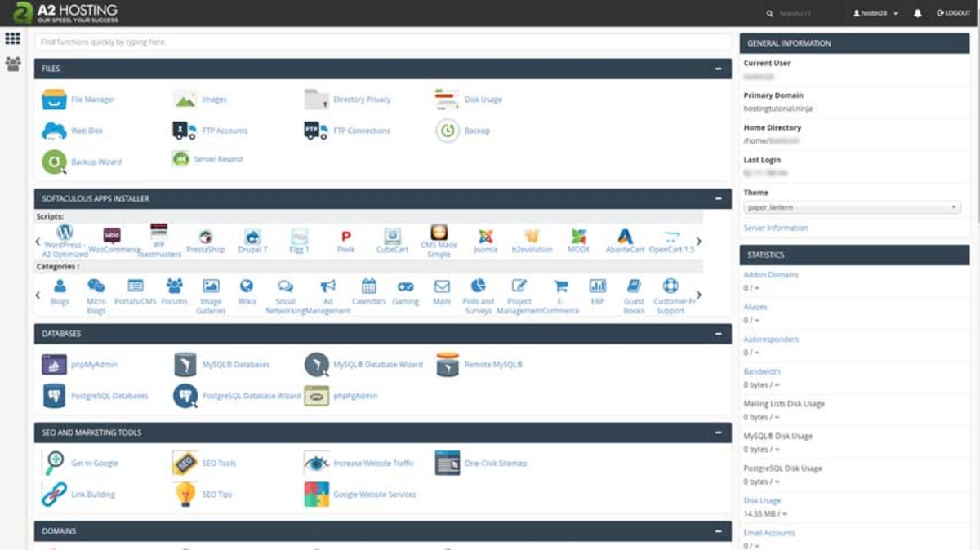Open the Autoresponders statistics link
Image resolution: width=980 pixels, height=550 pixels.
[x=771, y=339]
